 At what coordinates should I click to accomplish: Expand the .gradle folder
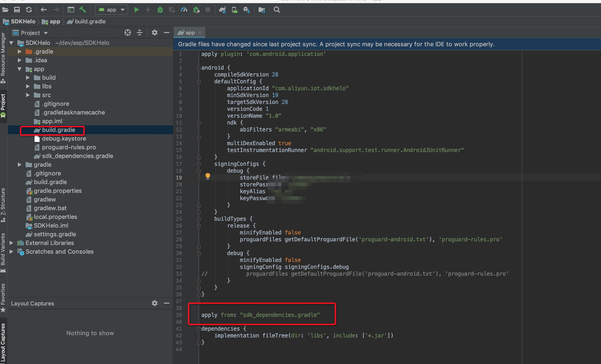(19, 52)
